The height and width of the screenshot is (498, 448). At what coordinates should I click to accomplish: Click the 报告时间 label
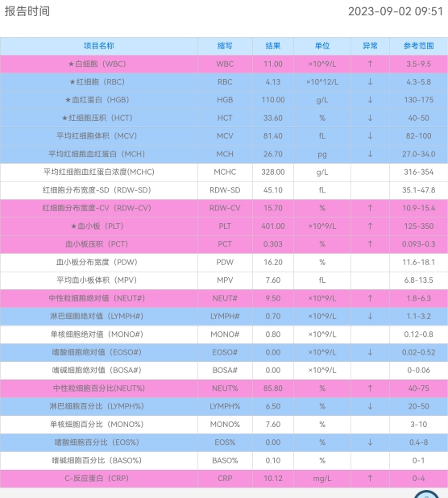click(27, 11)
